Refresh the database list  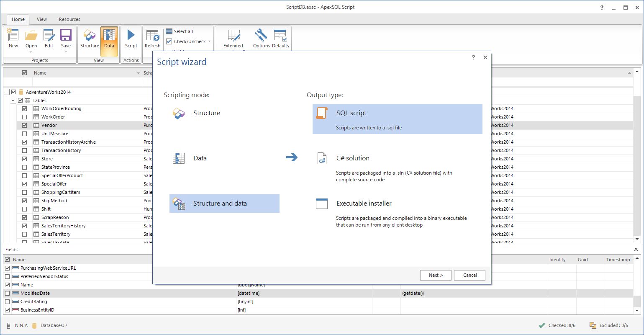click(152, 38)
